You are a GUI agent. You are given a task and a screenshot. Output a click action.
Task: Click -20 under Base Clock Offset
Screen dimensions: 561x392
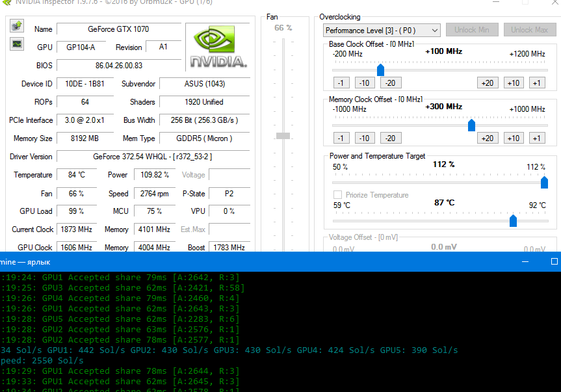point(391,83)
